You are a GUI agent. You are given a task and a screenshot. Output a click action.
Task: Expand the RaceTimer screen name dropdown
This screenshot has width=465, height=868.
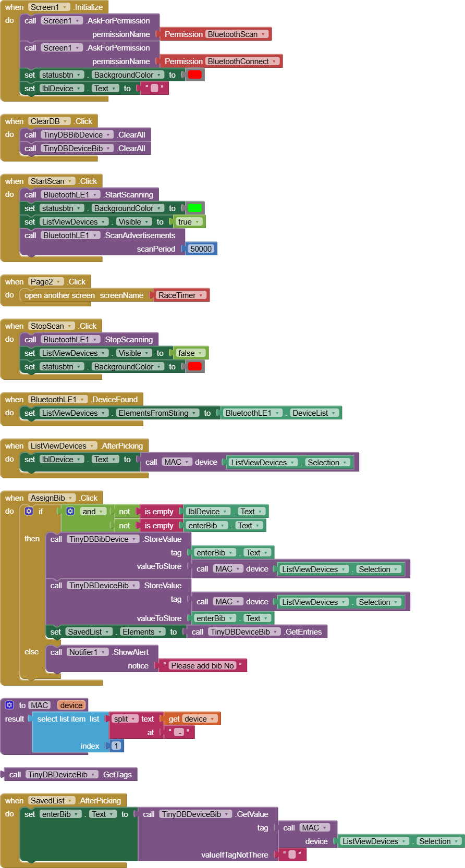click(201, 295)
